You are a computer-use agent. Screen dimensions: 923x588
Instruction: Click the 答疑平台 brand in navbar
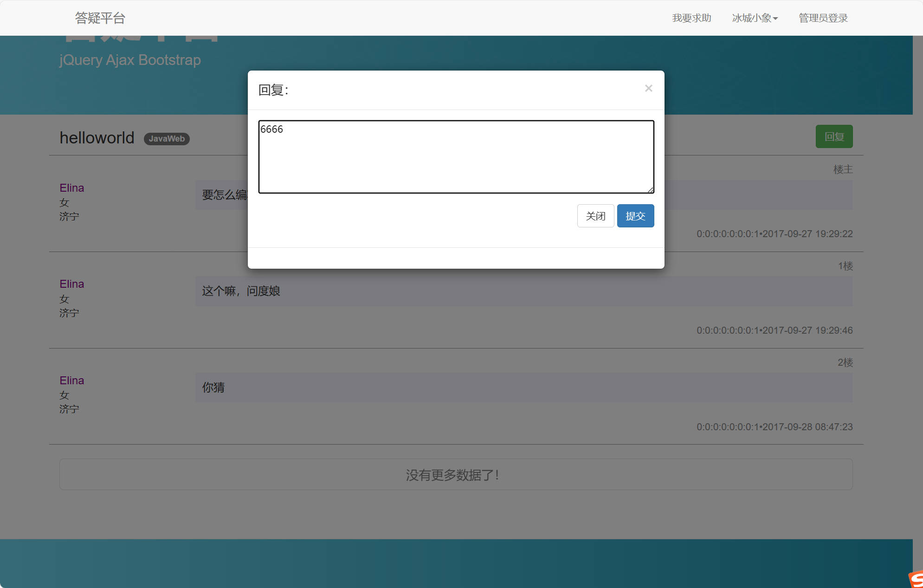[x=100, y=18]
